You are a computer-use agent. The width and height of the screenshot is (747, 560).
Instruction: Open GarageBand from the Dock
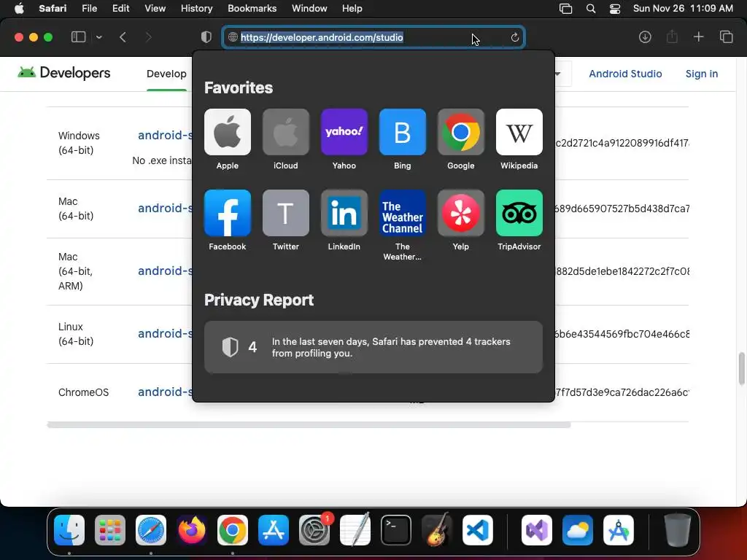(436, 530)
